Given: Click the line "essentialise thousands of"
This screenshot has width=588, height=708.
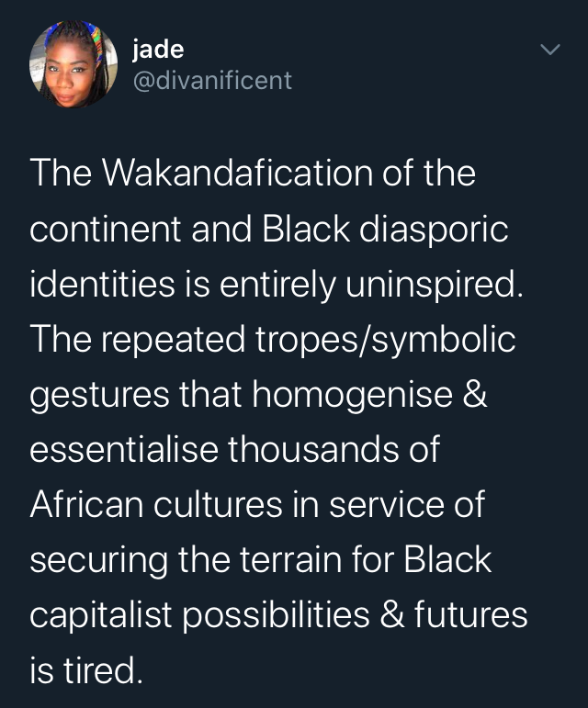Looking at the screenshot, I should [235, 449].
